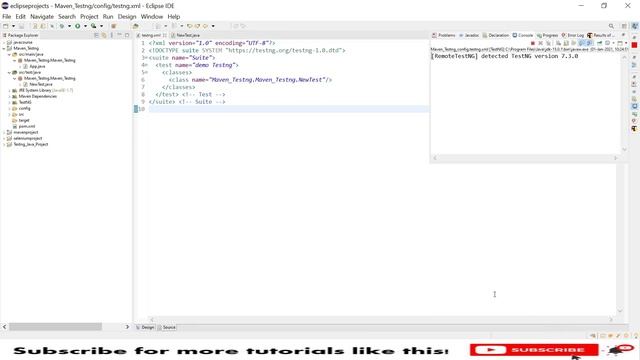Open the Navigate menu
The height and width of the screenshot is (360, 640).
click(x=42, y=17)
